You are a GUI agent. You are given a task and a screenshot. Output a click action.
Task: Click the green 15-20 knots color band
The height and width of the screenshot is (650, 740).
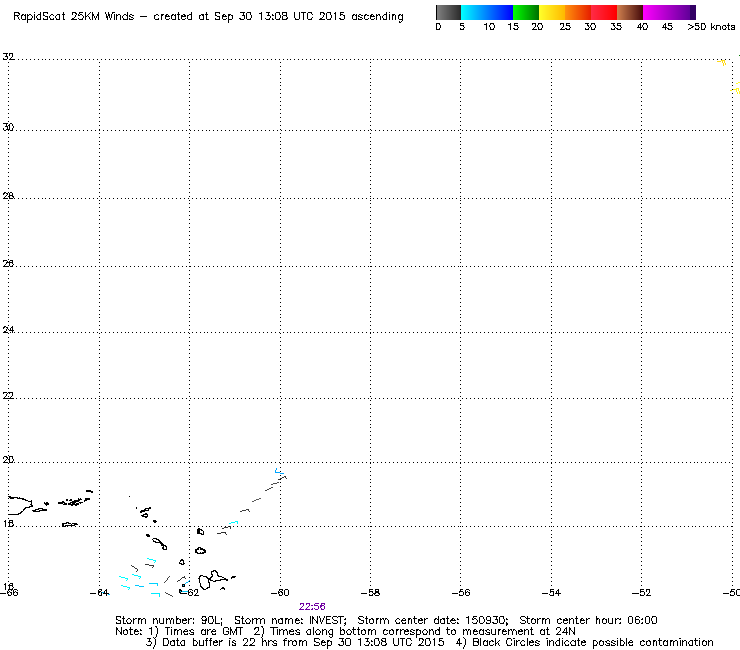pos(526,12)
